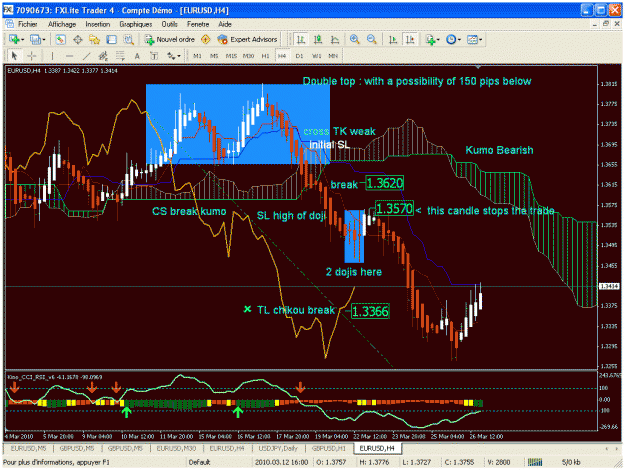Switch timeframe to H1
This screenshot has width=625, height=470.
click(x=265, y=56)
